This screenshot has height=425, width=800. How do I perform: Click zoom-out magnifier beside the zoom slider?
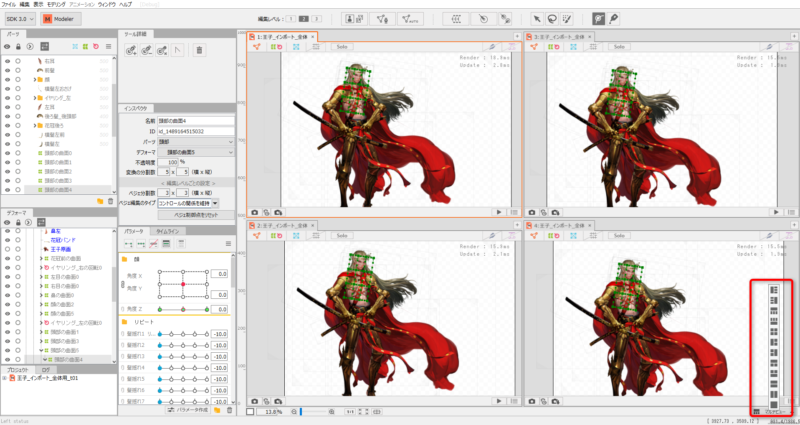pos(294,412)
